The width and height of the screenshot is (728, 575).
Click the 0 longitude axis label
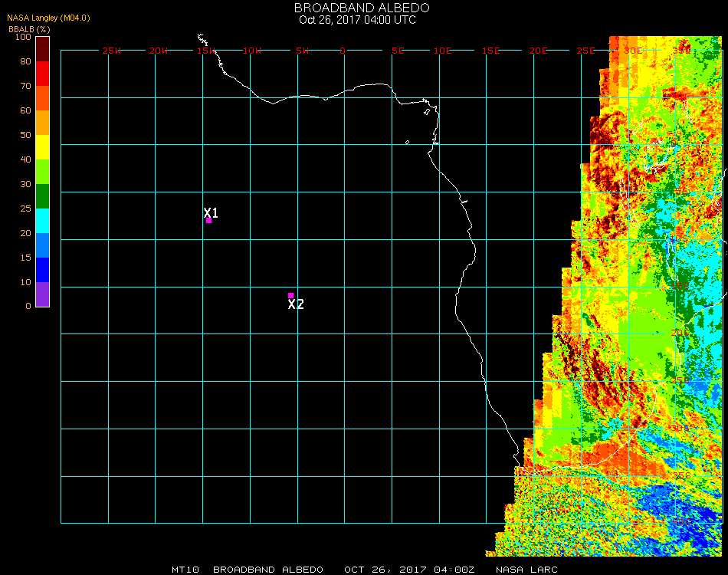(343, 51)
